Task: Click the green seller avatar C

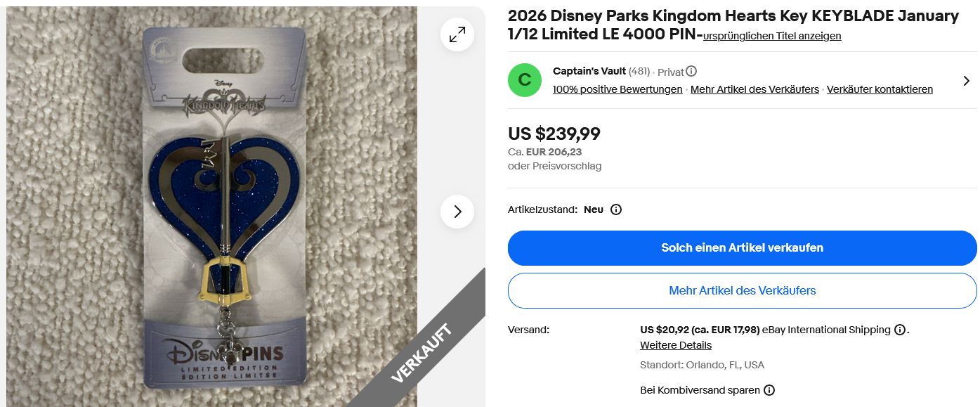Action: [524, 80]
